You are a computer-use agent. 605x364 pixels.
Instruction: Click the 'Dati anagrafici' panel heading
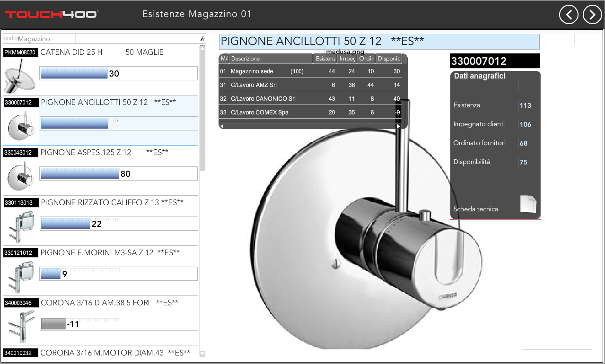[x=480, y=76]
